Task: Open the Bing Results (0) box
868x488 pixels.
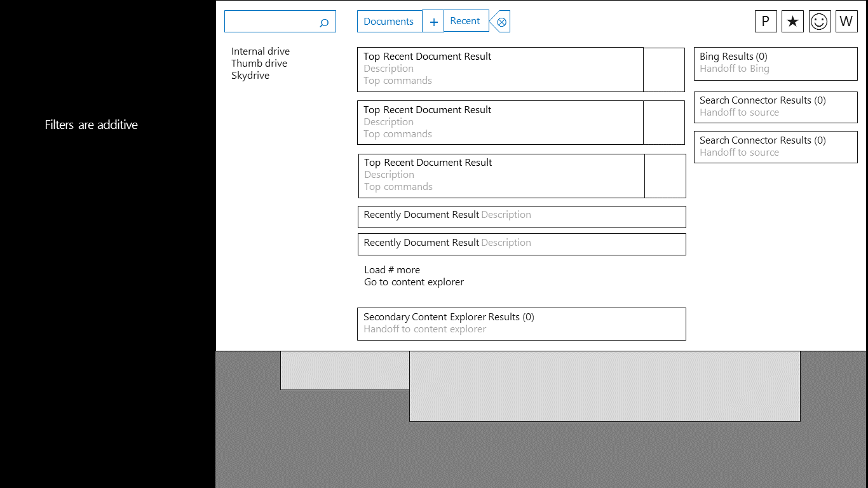Action: (775, 64)
